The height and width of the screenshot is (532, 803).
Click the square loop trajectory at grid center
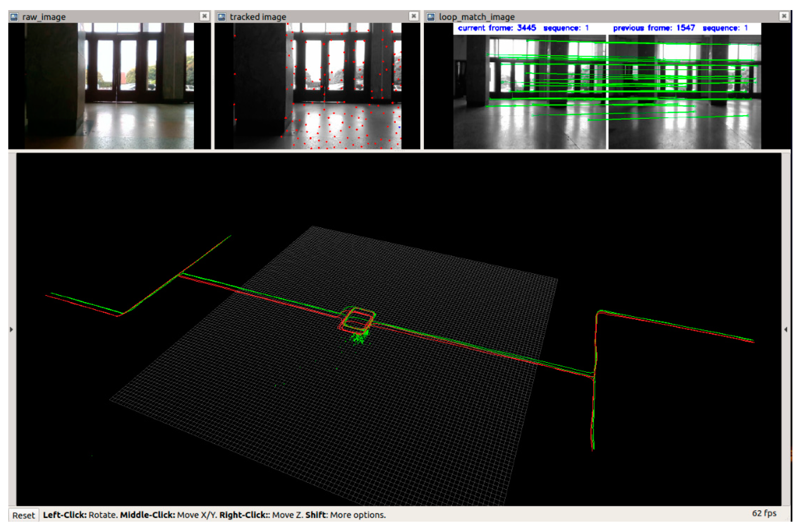(x=357, y=320)
